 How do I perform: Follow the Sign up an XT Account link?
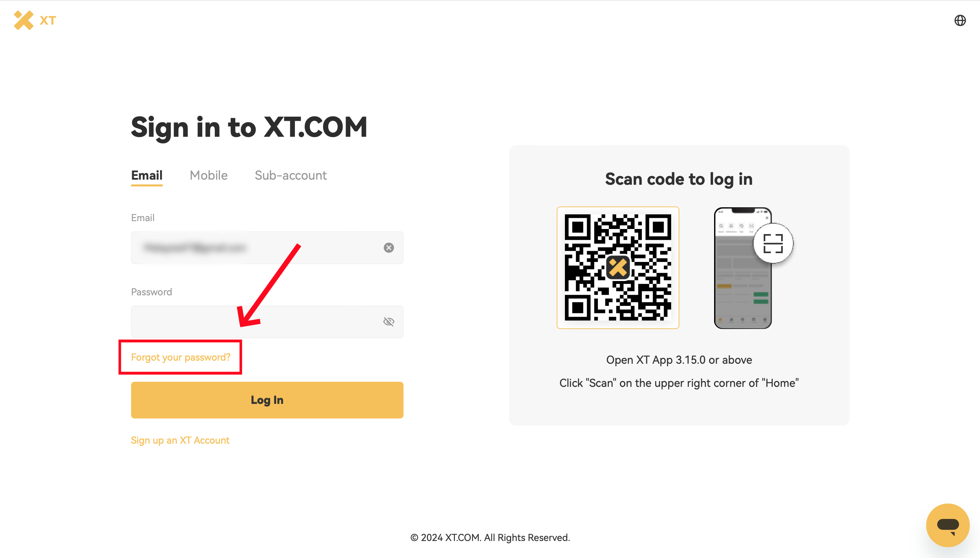tap(180, 440)
